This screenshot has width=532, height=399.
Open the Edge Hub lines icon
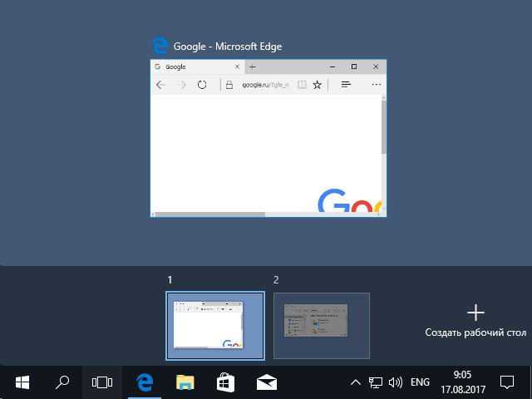[346, 85]
